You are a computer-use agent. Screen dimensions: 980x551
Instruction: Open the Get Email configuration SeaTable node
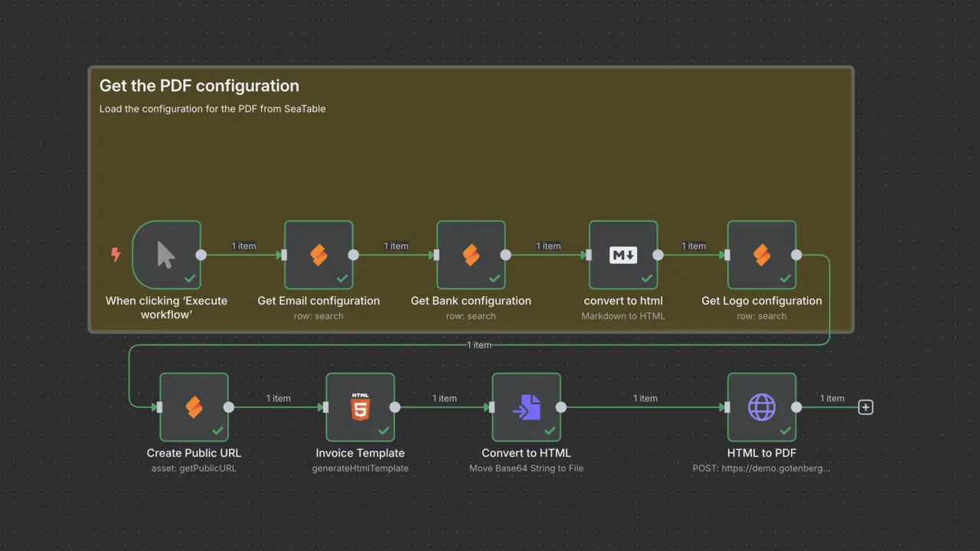tap(318, 255)
